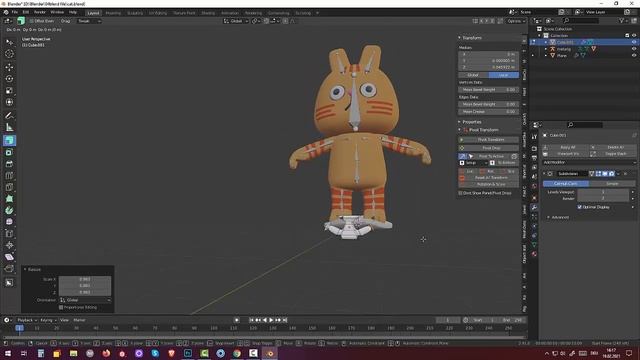Hide Plane object using its eye icon

click(x=634, y=55)
